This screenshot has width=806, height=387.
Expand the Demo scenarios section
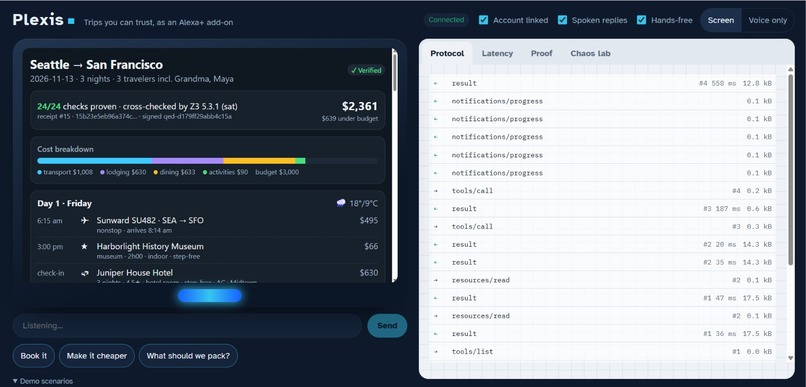[x=43, y=381]
